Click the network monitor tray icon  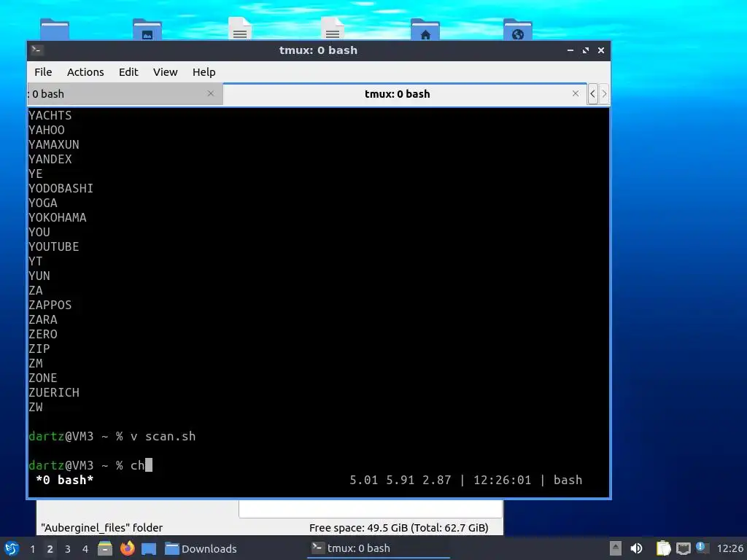click(683, 548)
